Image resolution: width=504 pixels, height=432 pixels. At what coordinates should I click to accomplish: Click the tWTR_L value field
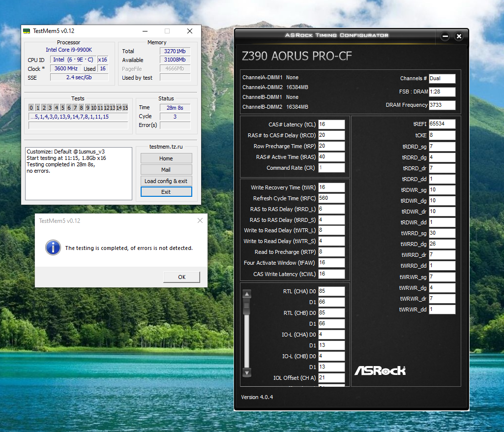point(331,230)
